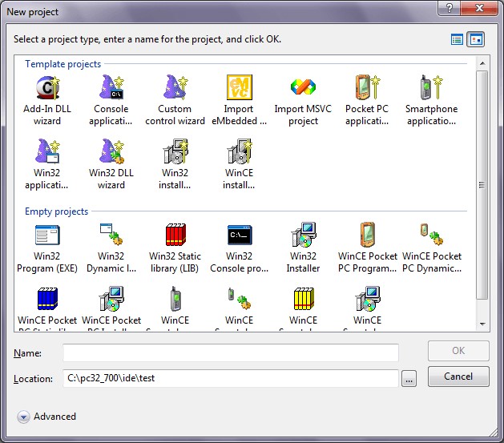Viewport: 504px width, 443px height.
Task: Expand the Advanced options section
Action: point(24,417)
